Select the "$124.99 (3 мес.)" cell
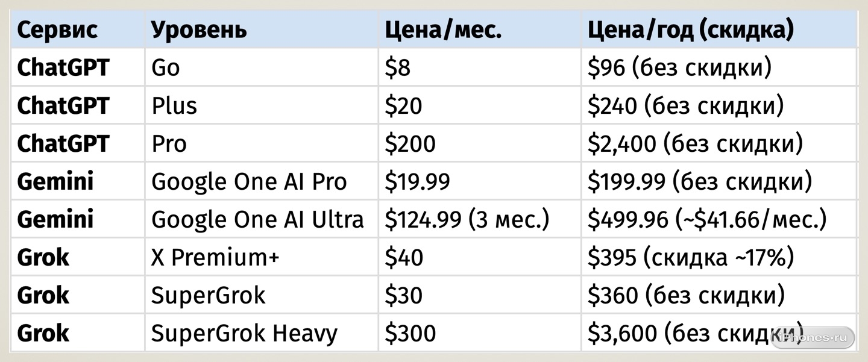The width and height of the screenshot is (868, 362). coord(467,219)
